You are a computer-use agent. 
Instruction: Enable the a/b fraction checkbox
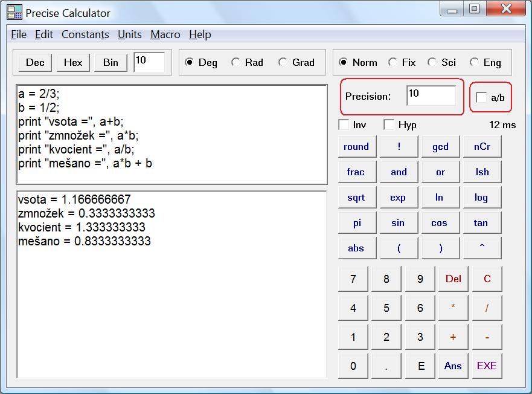point(481,97)
